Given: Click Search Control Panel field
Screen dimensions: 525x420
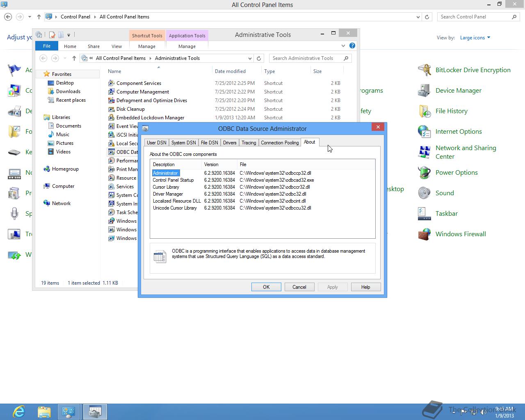Looking at the screenshot, I should click(x=478, y=17).
